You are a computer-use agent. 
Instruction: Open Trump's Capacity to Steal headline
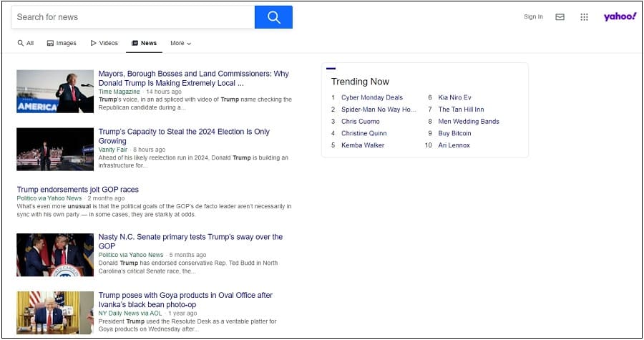click(184, 136)
